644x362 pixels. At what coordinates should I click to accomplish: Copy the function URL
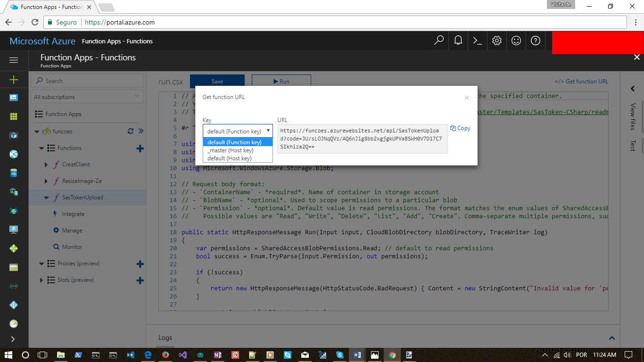coord(460,128)
